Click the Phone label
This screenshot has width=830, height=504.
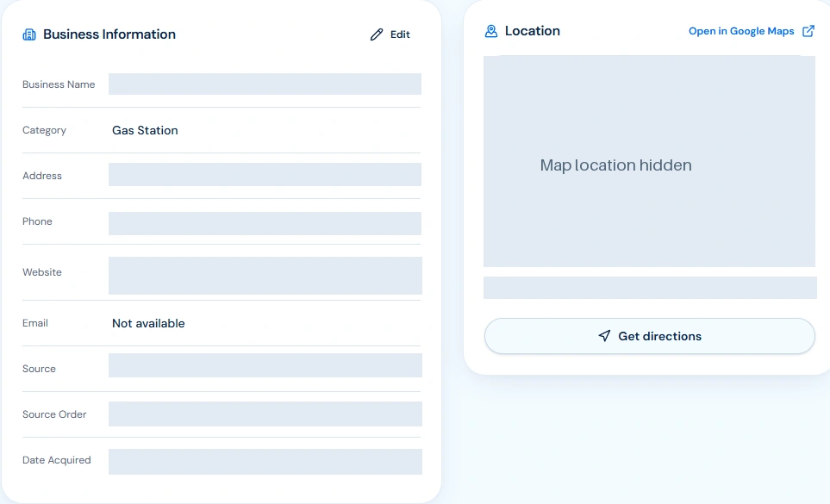pos(37,221)
